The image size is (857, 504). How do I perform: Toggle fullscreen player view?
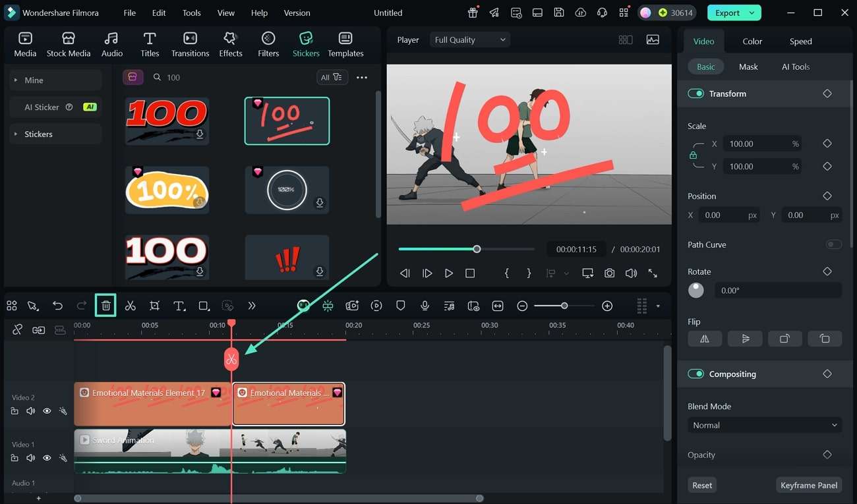(653, 273)
